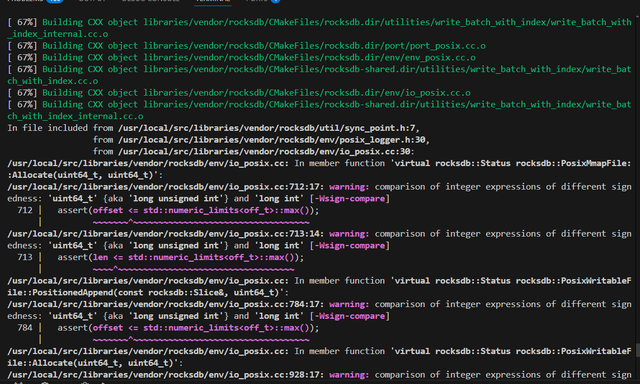This screenshot has height=384, width=640.
Task: Open the io_posix.cc:928:17 warning location link
Action: coord(164,375)
